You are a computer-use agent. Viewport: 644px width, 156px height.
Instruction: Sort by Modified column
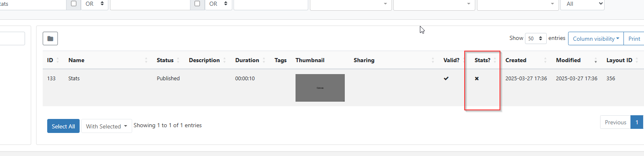click(x=577, y=60)
